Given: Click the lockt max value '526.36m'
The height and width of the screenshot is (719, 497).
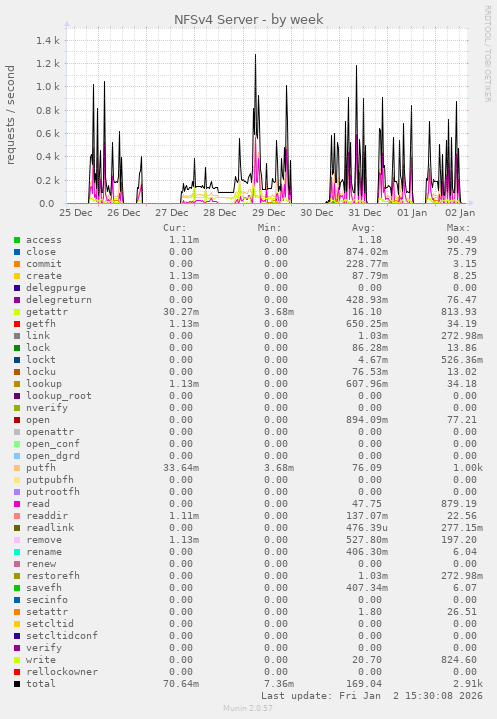Looking at the screenshot, I should point(462,360).
